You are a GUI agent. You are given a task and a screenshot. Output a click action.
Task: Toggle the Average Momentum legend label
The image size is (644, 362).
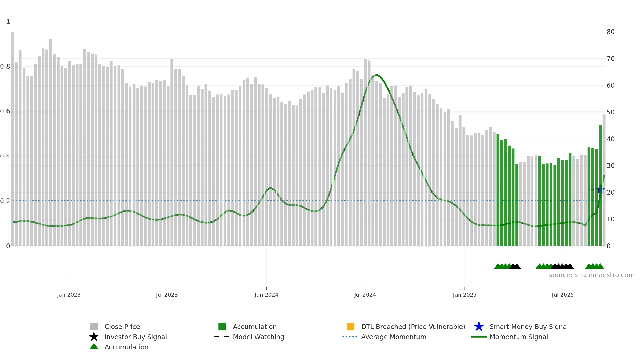[x=393, y=337]
